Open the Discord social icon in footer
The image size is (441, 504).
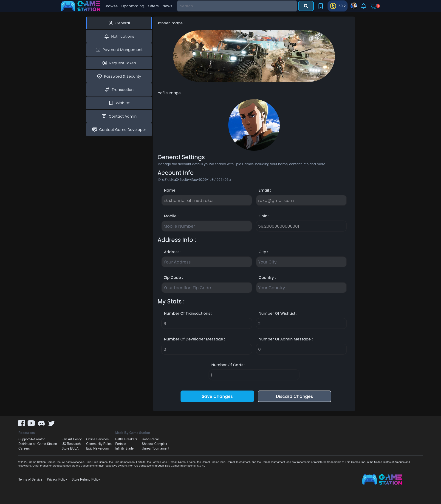coord(41,423)
